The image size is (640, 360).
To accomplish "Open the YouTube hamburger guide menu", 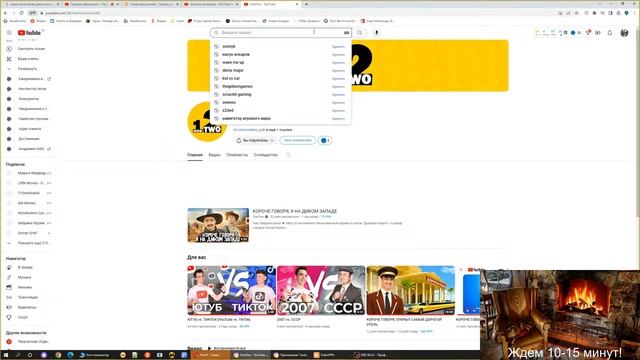I will coord(9,33).
